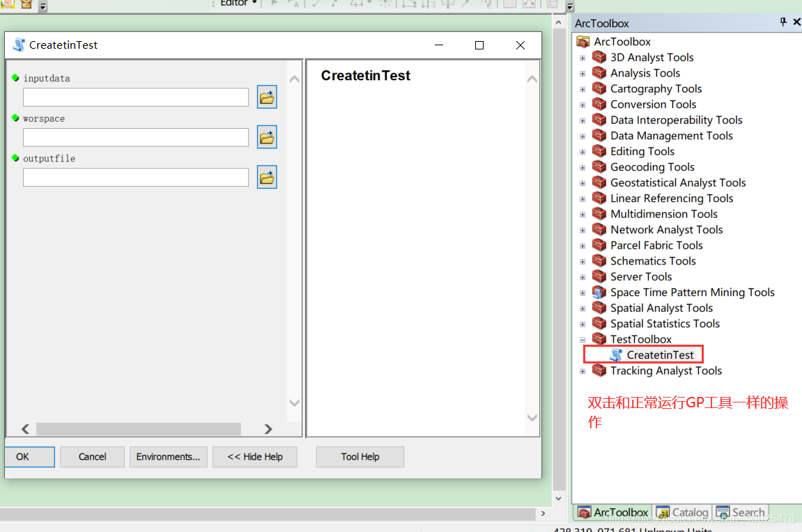Click the OK button
The image size is (802, 532).
(x=30, y=457)
